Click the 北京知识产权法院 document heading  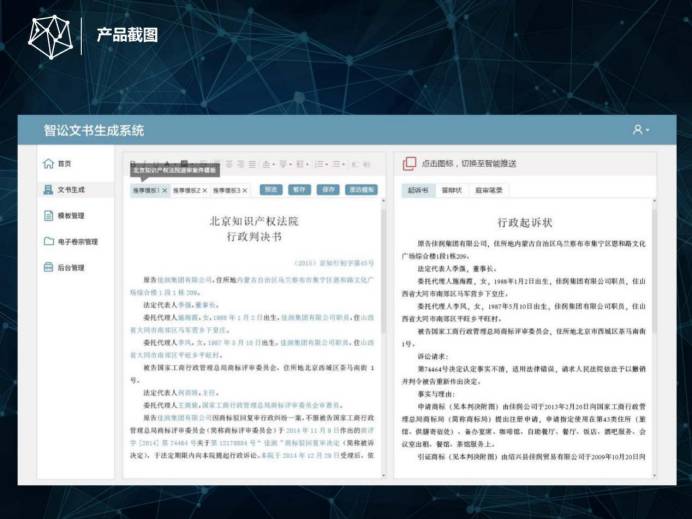(254, 221)
